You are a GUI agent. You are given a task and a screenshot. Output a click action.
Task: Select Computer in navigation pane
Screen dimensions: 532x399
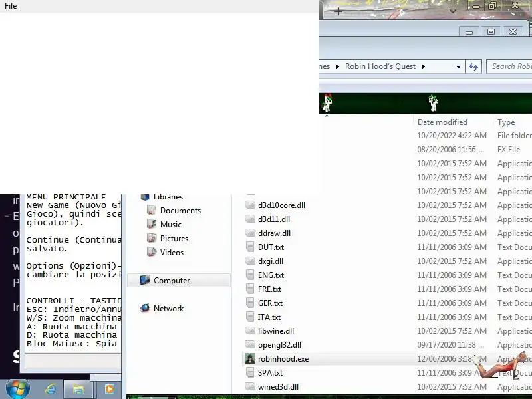[x=179, y=281]
